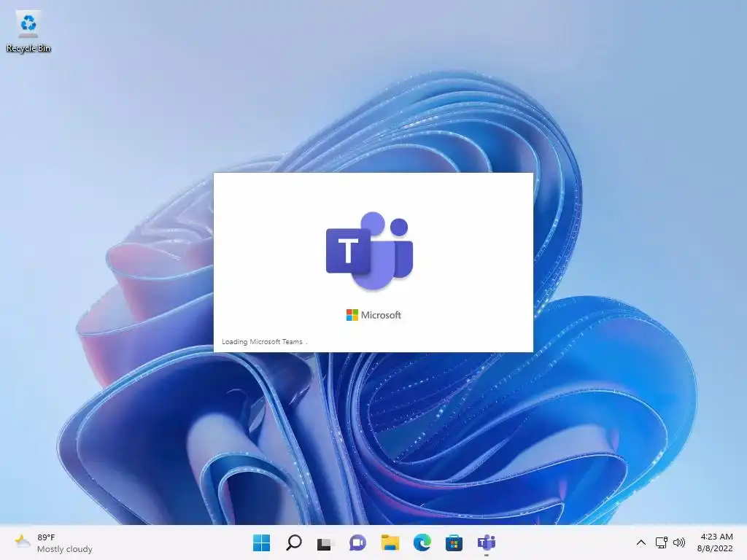Open File Explorer from taskbar
Viewport: 747px width, 560px height.
[390, 542]
